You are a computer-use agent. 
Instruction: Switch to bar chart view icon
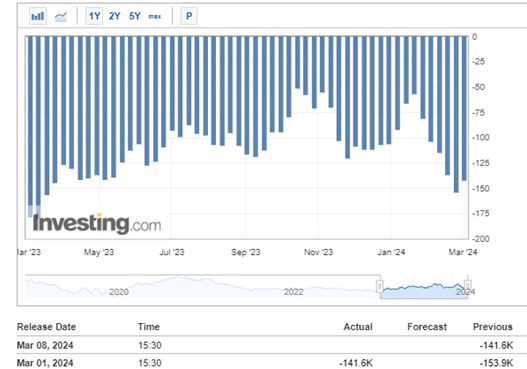pyautogui.click(x=38, y=16)
